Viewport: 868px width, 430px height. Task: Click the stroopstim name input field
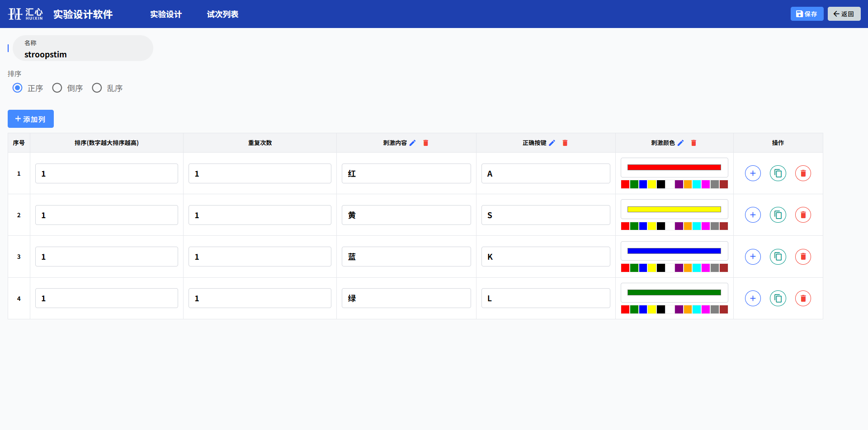pos(84,54)
